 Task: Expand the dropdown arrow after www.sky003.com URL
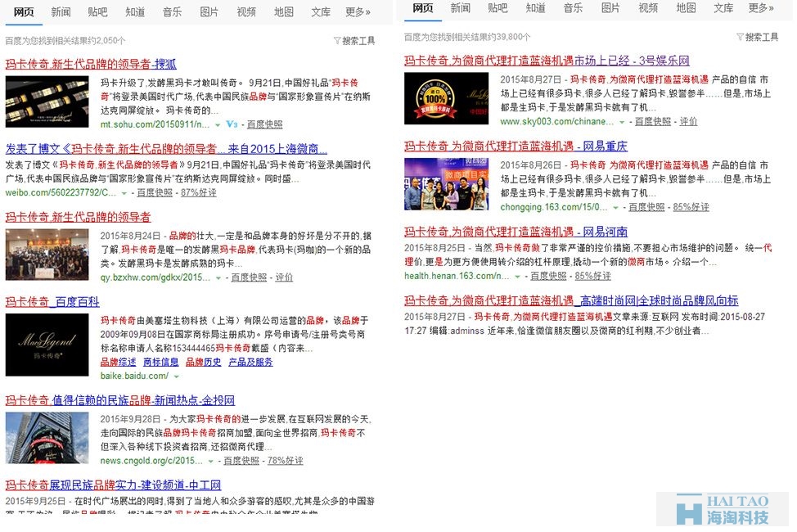click(x=622, y=122)
